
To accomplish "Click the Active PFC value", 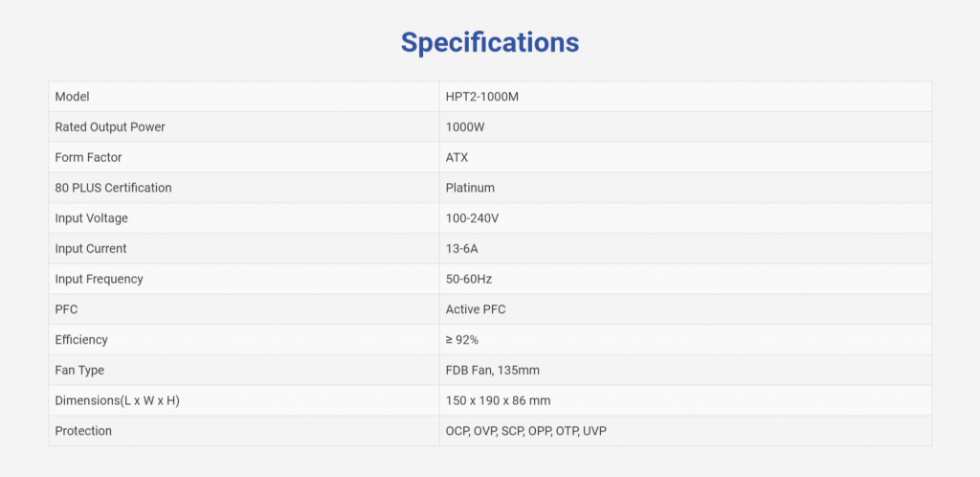I will (x=476, y=309).
